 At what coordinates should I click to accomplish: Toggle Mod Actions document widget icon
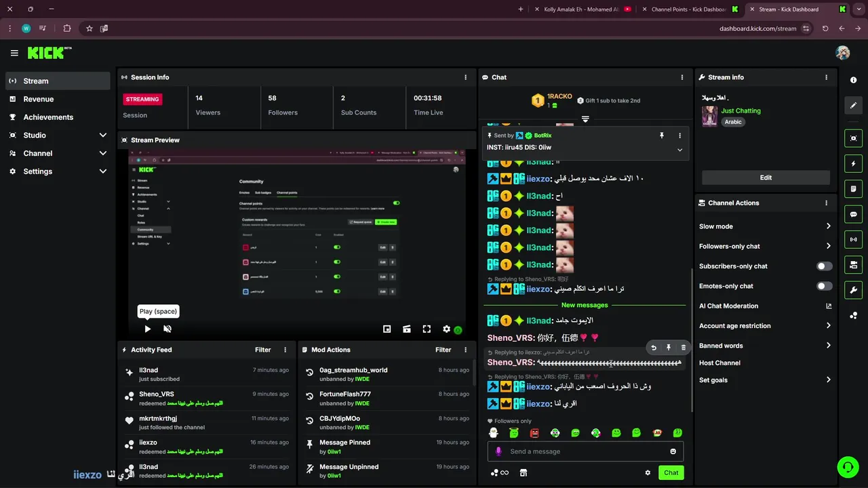(x=853, y=188)
